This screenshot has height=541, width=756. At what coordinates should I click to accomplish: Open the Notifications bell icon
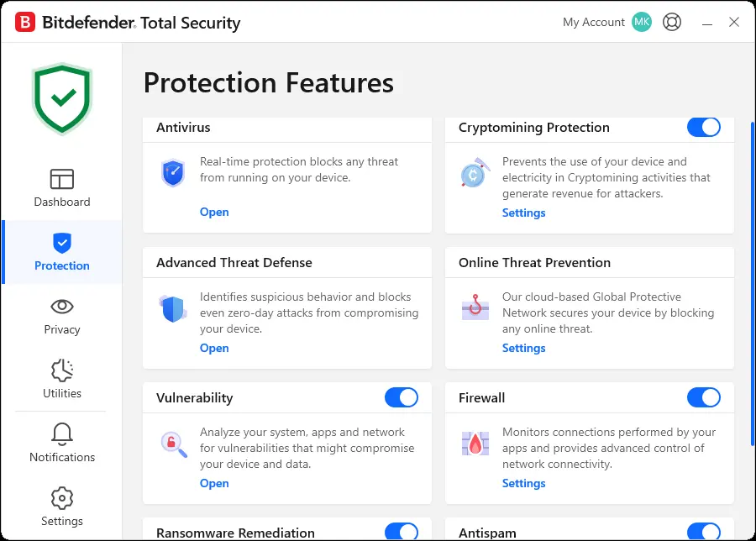click(x=61, y=434)
